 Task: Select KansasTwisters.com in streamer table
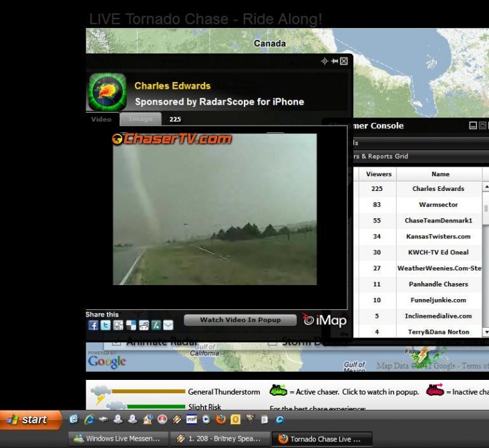coord(420,236)
